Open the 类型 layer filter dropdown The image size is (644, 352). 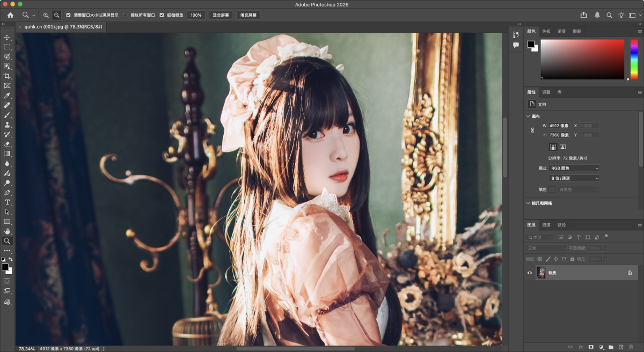click(540, 237)
